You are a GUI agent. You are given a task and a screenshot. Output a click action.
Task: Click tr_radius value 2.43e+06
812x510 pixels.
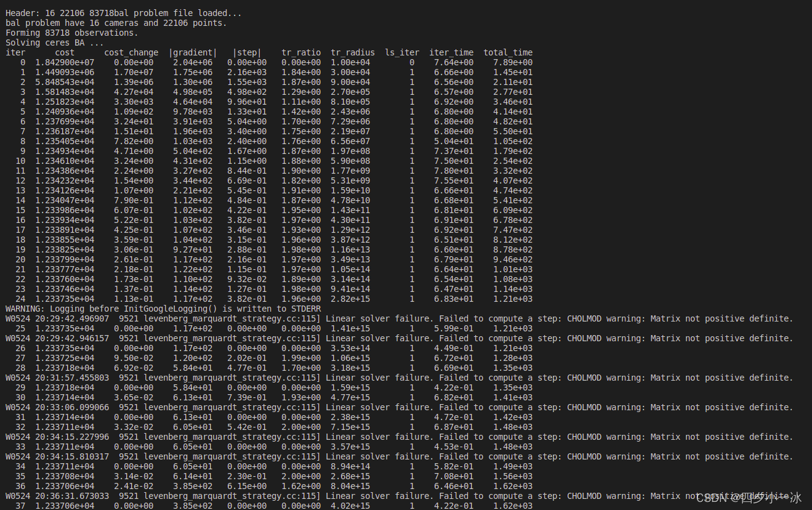tap(350, 111)
